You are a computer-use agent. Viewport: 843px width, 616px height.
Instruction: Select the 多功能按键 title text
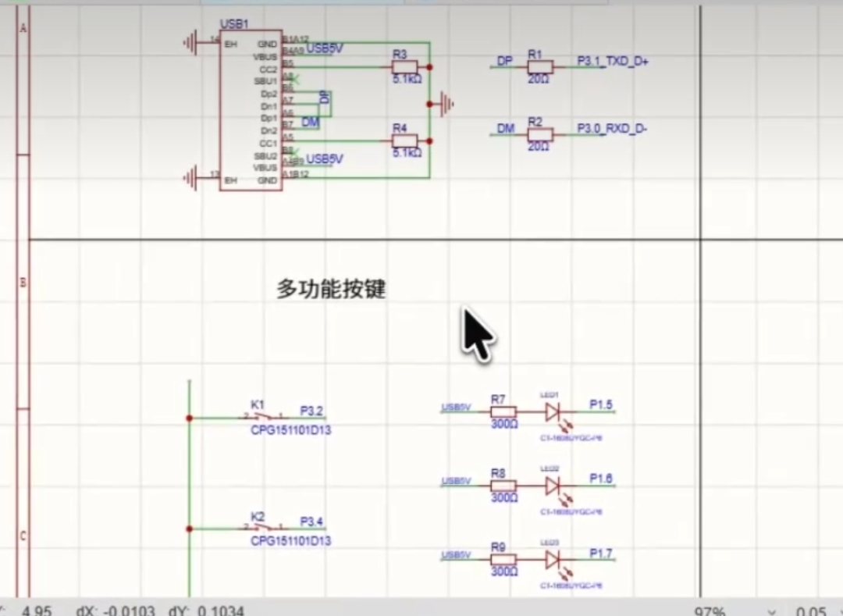tap(331, 289)
